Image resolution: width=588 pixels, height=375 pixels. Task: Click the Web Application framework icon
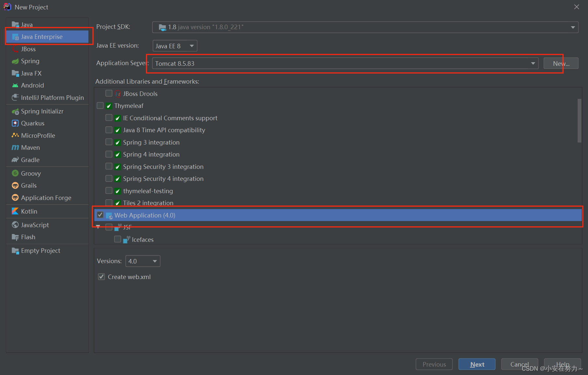point(109,216)
